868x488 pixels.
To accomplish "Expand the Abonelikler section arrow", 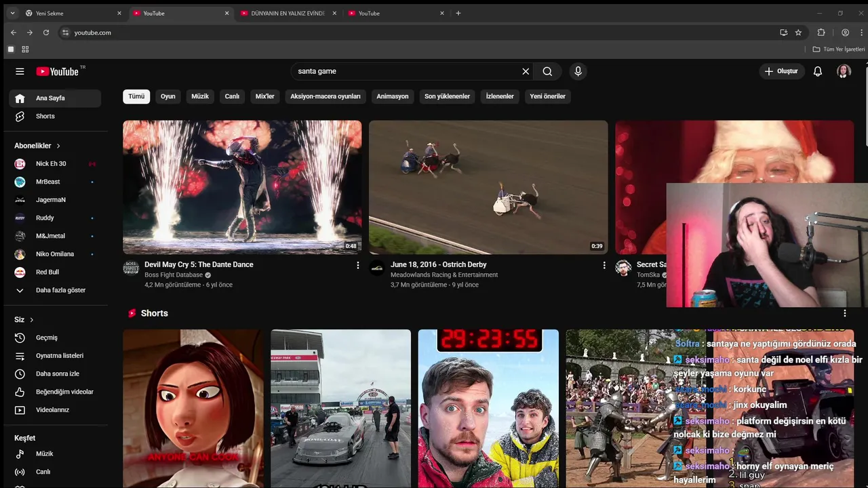I will [x=58, y=146].
